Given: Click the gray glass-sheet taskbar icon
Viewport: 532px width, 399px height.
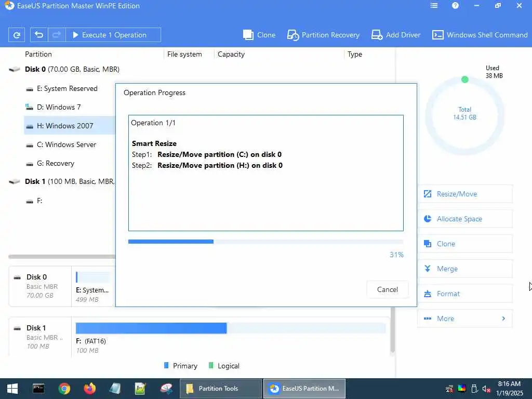Looking at the screenshot, I should [115, 389].
